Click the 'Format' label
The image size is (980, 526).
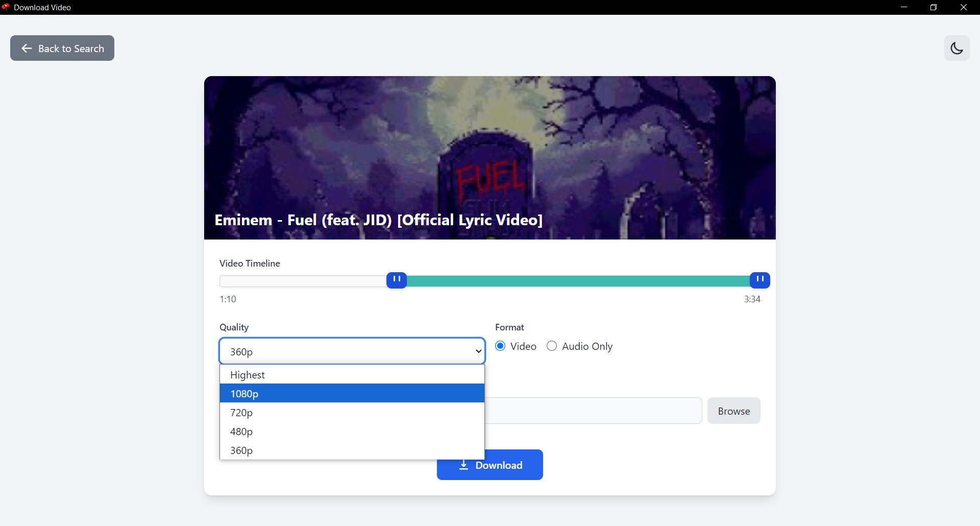pyautogui.click(x=509, y=327)
